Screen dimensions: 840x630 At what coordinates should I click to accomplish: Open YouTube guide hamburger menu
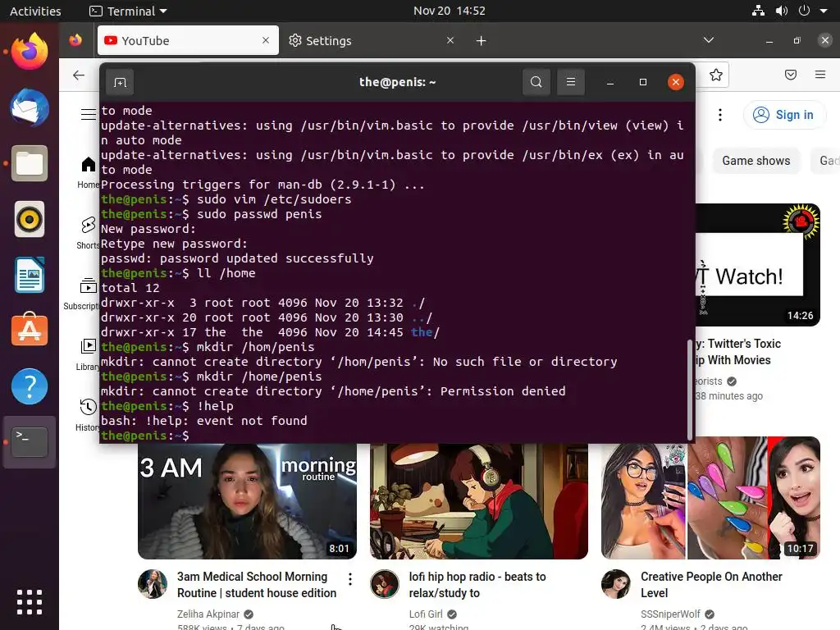(89, 114)
